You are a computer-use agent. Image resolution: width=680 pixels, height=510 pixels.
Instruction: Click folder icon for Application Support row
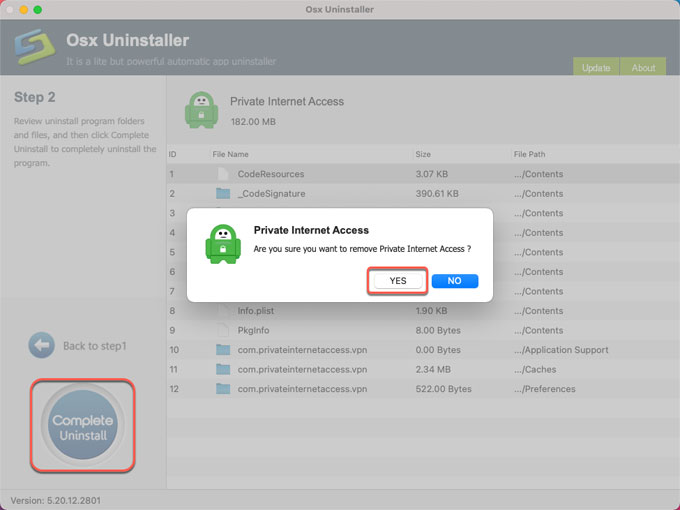(223, 350)
